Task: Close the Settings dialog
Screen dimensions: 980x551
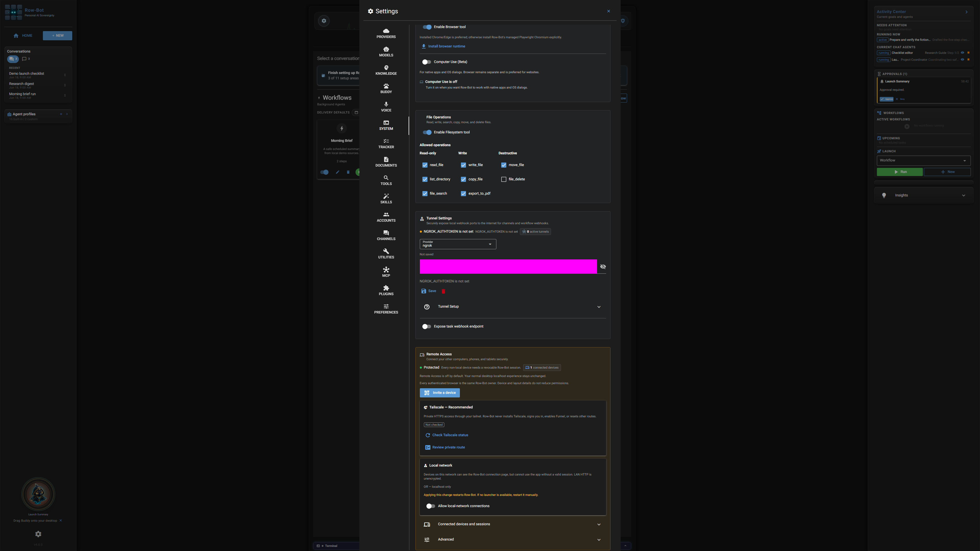Action: pos(608,11)
